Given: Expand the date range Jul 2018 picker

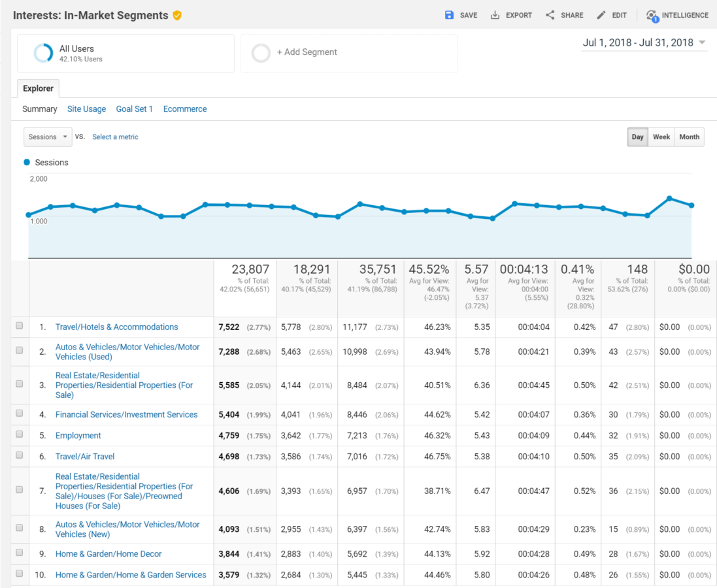Looking at the screenshot, I should pos(702,43).
